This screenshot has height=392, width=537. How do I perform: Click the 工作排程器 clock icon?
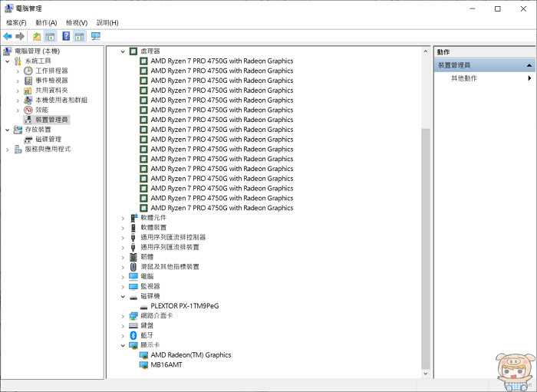[28, 71]
